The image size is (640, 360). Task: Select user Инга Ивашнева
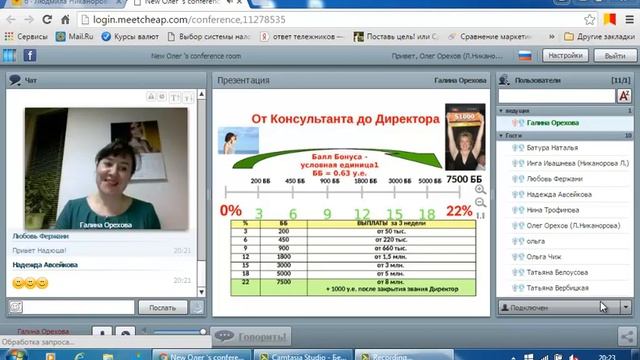[565, 163]
